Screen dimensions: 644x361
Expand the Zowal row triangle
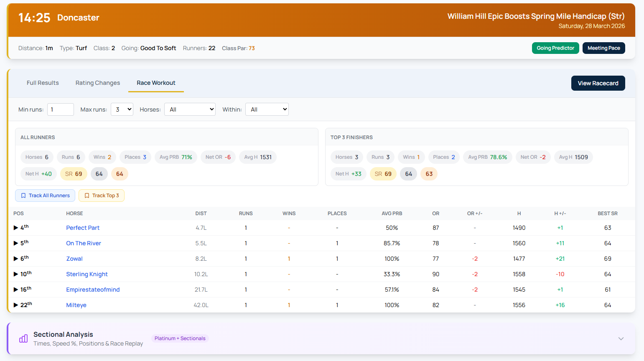(16, 259)
